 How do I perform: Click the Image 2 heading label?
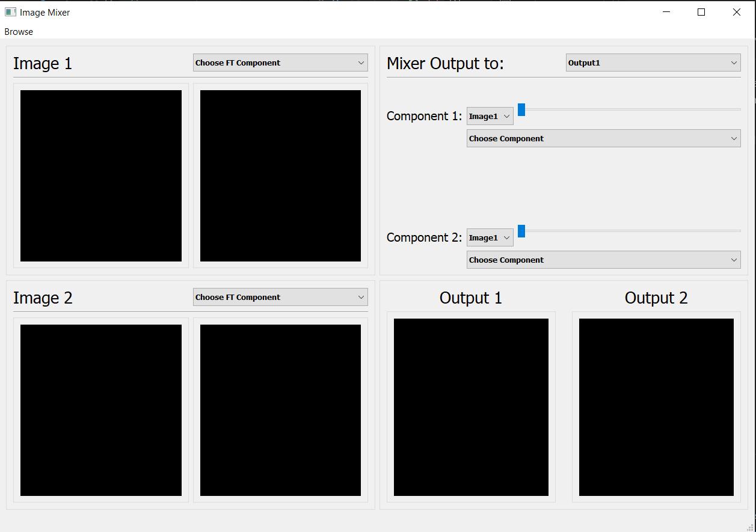[43, 298]
